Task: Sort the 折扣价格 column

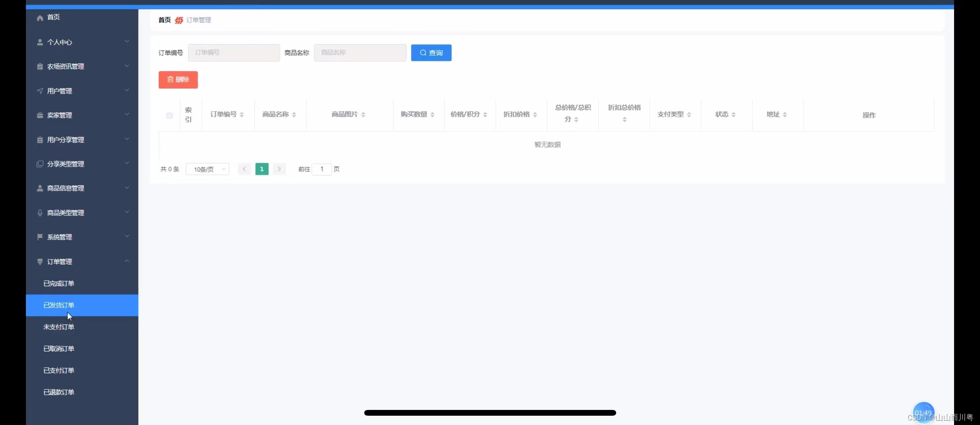Action: (535, 115)
